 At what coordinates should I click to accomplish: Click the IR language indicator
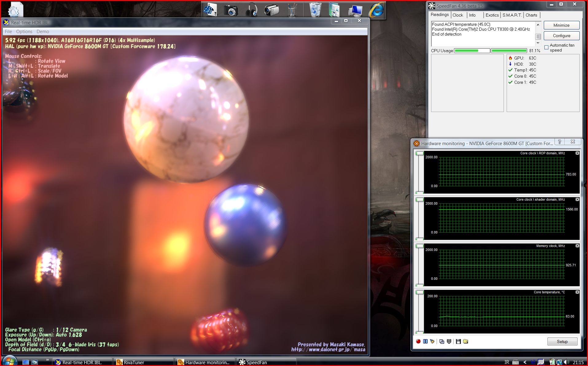click(x=507, y=362)
